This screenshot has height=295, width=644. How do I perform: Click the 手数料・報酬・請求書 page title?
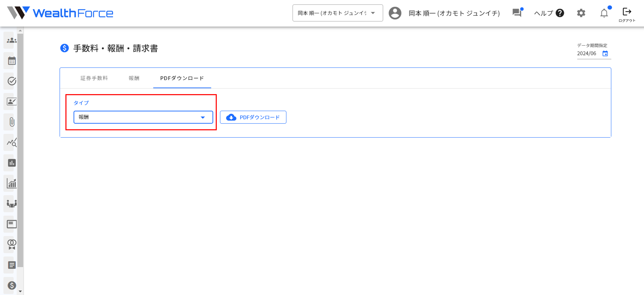click(x=115, y=48)
